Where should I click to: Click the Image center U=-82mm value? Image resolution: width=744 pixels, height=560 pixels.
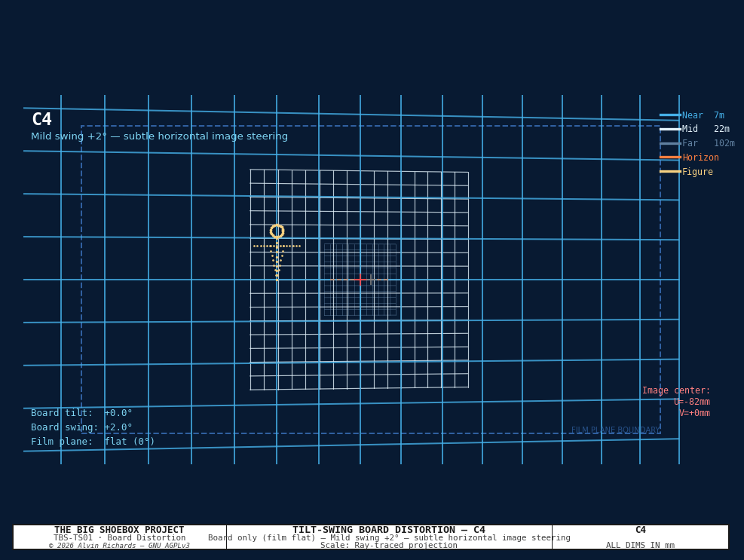(x=692, y=402)
